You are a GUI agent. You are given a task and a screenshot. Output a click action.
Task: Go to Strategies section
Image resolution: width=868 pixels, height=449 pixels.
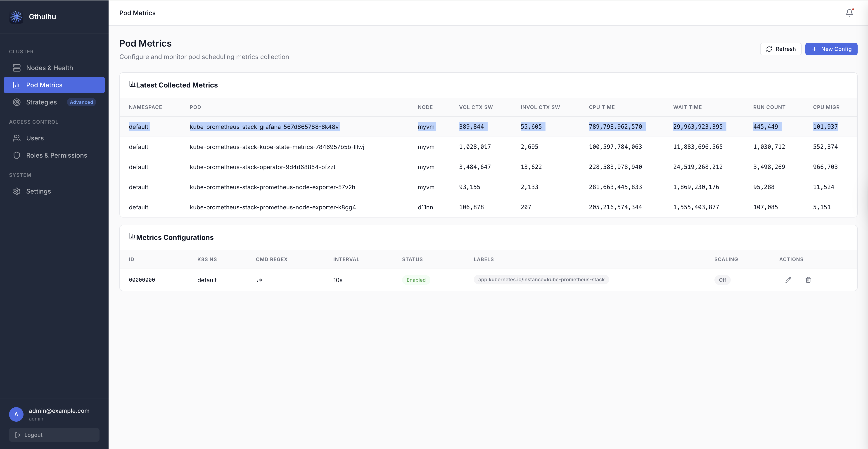coord(41,102)
